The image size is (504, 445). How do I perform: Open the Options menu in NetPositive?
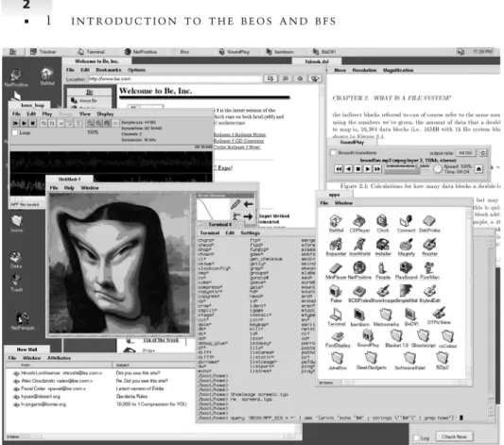(x=136, y=70)
